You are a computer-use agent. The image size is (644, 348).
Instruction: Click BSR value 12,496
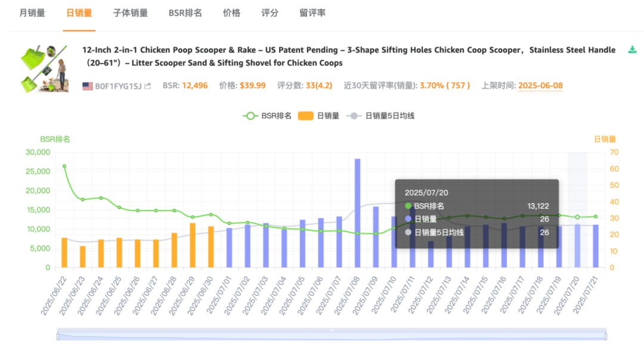194,85
